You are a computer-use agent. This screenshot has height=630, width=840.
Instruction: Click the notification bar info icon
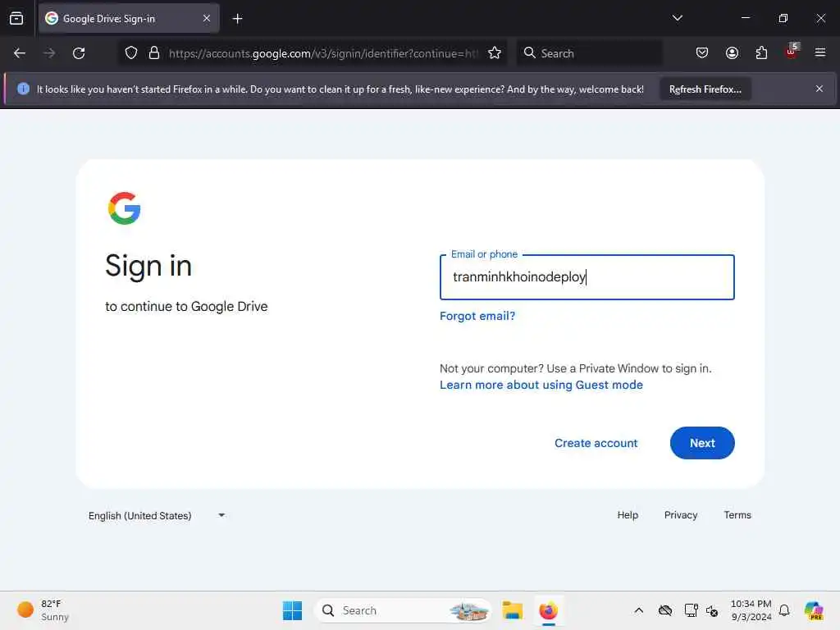[x=23, y=89]
